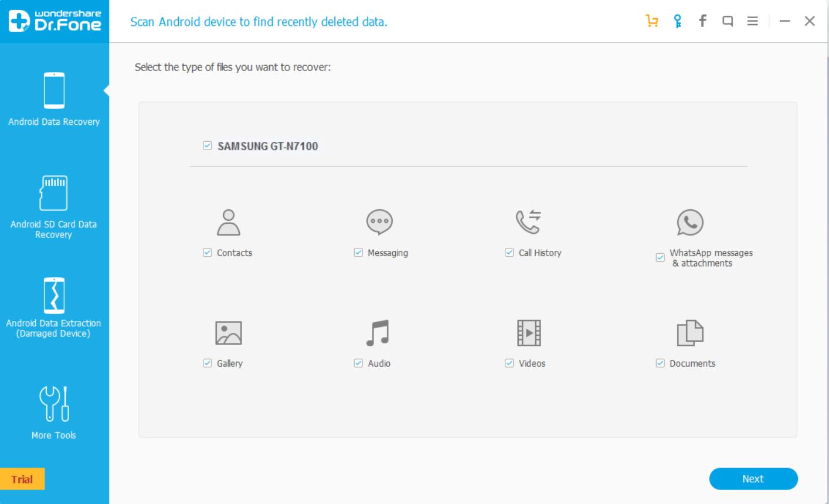Select the broken phone Data Extraction icon
Screen dimensions: 829x504
(54, 295)
